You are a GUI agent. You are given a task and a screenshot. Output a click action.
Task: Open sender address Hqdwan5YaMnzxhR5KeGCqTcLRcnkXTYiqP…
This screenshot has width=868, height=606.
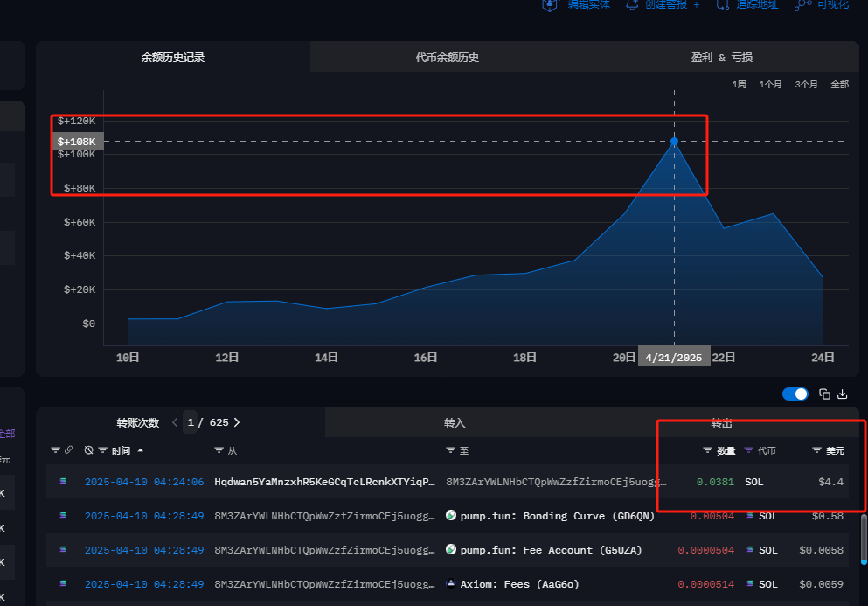[x=324, y=482]
